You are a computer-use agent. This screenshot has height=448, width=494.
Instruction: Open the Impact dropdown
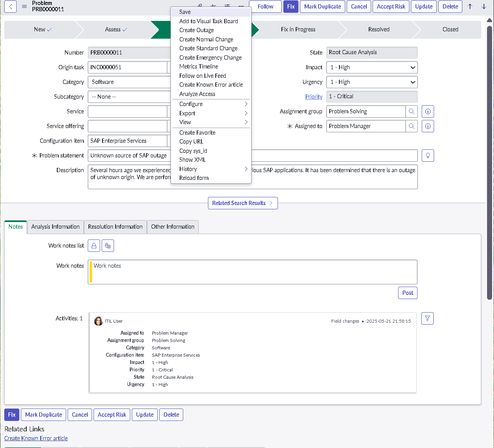[x=371, y=67]
